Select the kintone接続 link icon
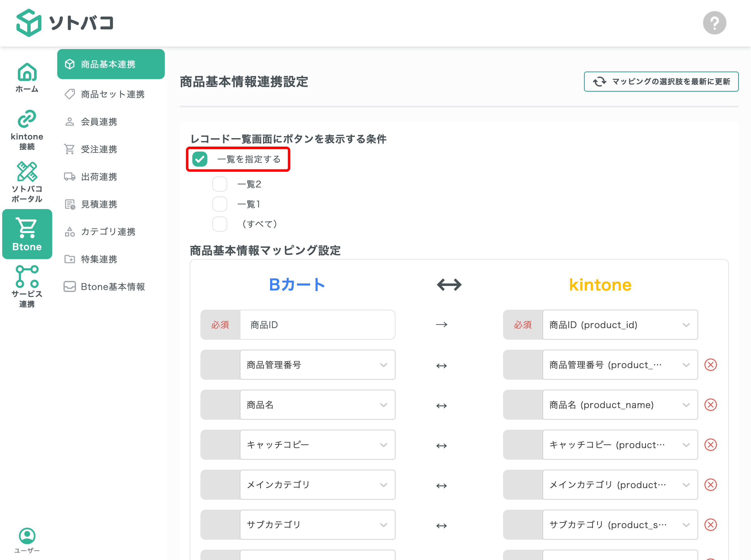Screen dimensions: 751x560 coord(27,120)
